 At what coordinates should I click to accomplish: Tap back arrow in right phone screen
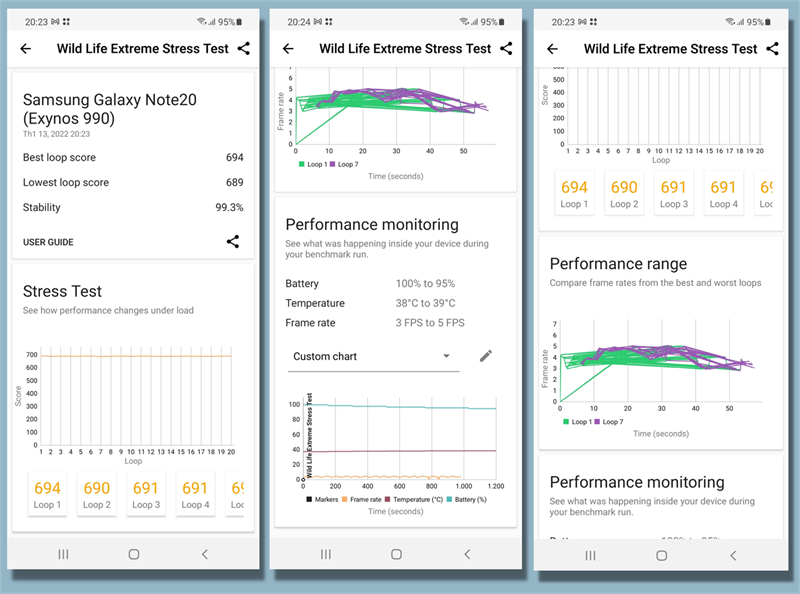coord(553,49)
